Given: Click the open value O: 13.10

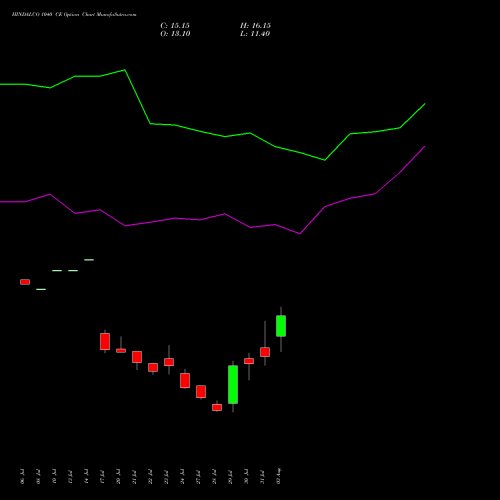Looking at the screenshot, I should click(175, 34).
